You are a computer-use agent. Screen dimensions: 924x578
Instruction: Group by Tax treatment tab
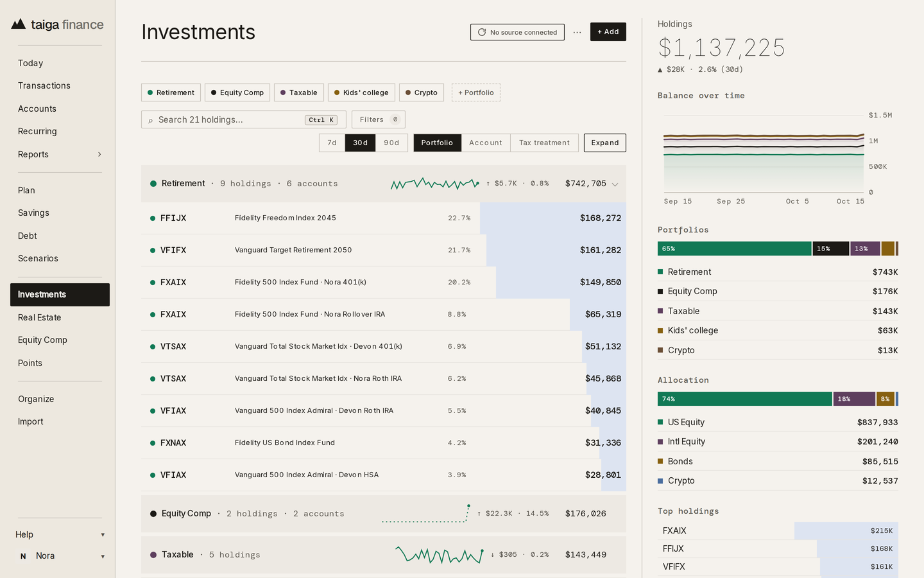click(x=544, y=143)
